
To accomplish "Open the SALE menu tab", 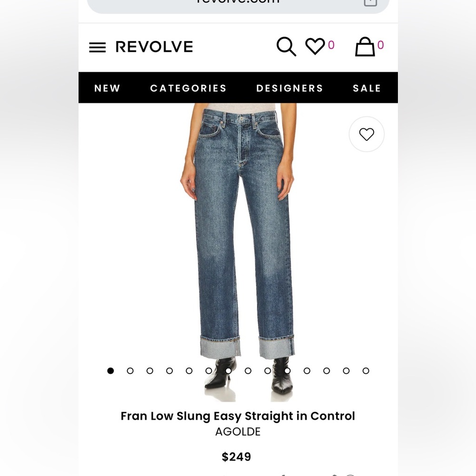I will pyautogui.click(x=367, y=88).
